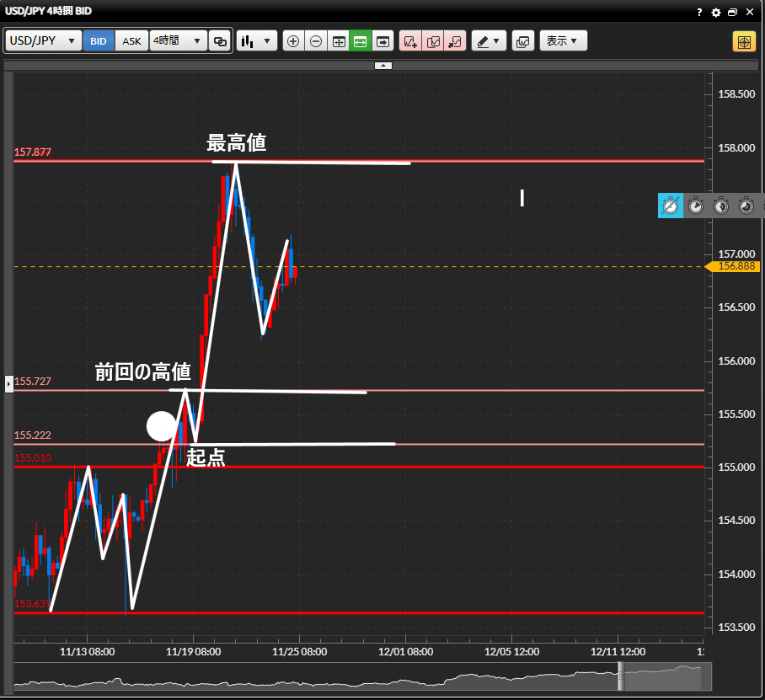Switch price display to ASK
765x700 pixels.
pos(132,41)
